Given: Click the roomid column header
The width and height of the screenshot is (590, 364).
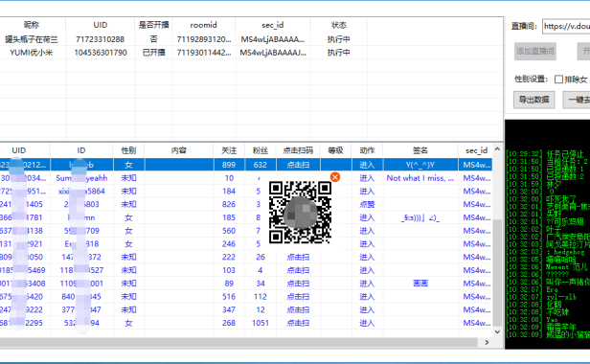Looking at the screenshot, I should [204, 25].
